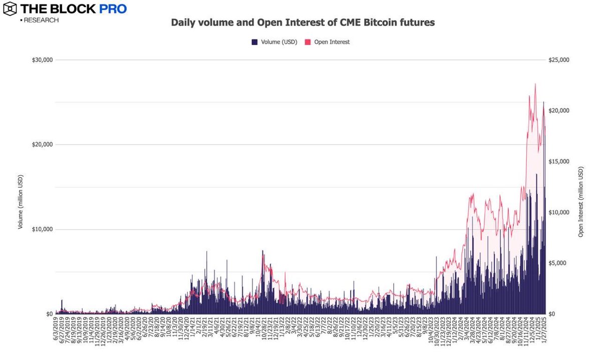The height and width of the screenshot is (364, 601).
Task: Click the Open Interest (million USD) axis title
Action: pos(581,202)
